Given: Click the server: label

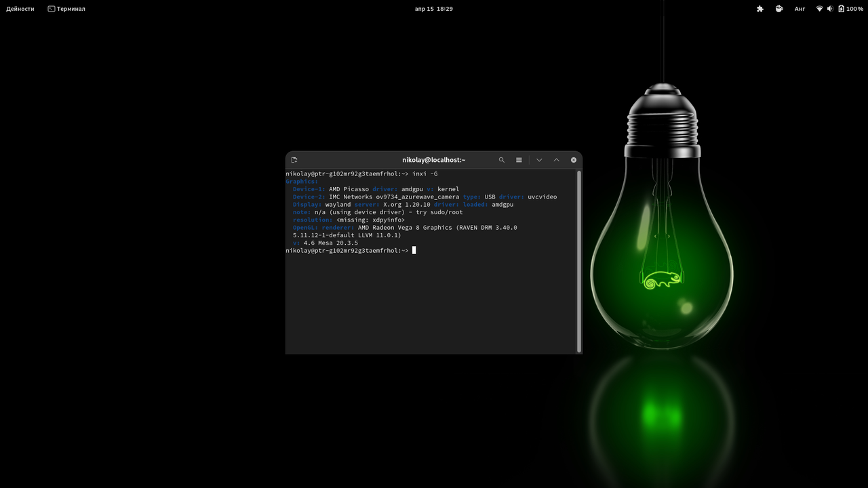Looking at the screenshot, I should click(367, 205).
